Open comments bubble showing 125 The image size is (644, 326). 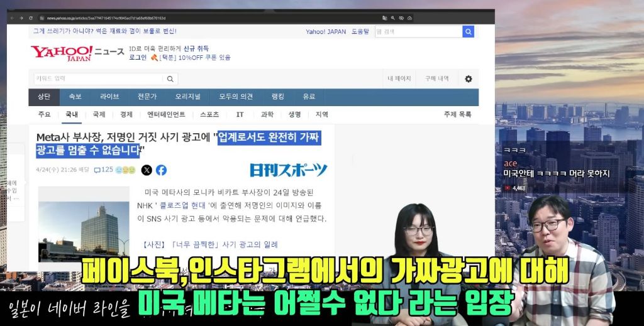(x=103, y=170)
